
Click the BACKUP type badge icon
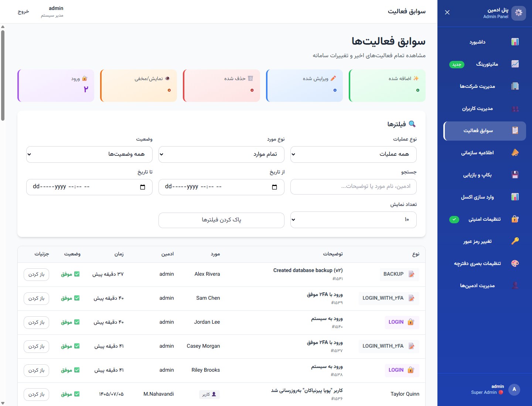(x=411, y=274)
